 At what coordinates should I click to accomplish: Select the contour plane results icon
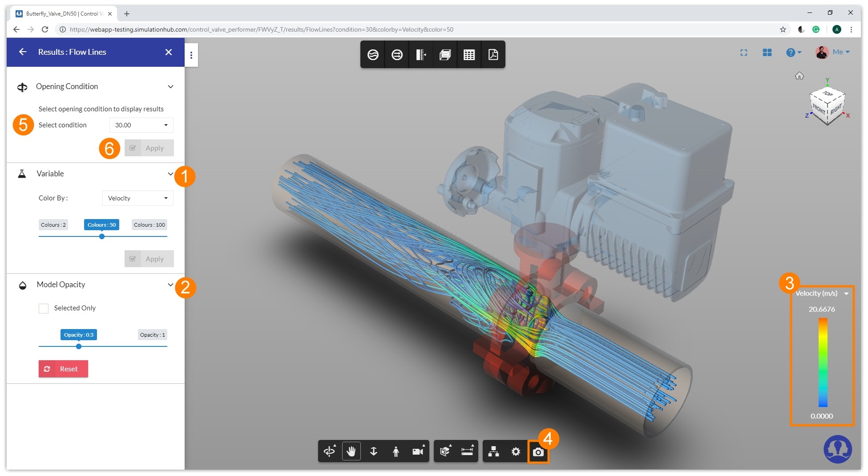(x=420, y=54)
